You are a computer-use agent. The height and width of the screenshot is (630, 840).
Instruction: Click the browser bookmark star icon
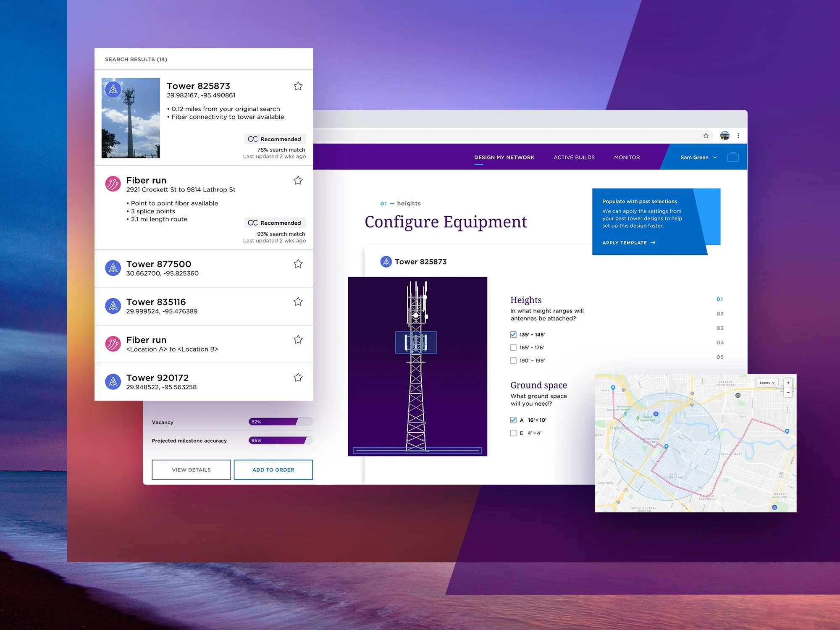(706, 136)
